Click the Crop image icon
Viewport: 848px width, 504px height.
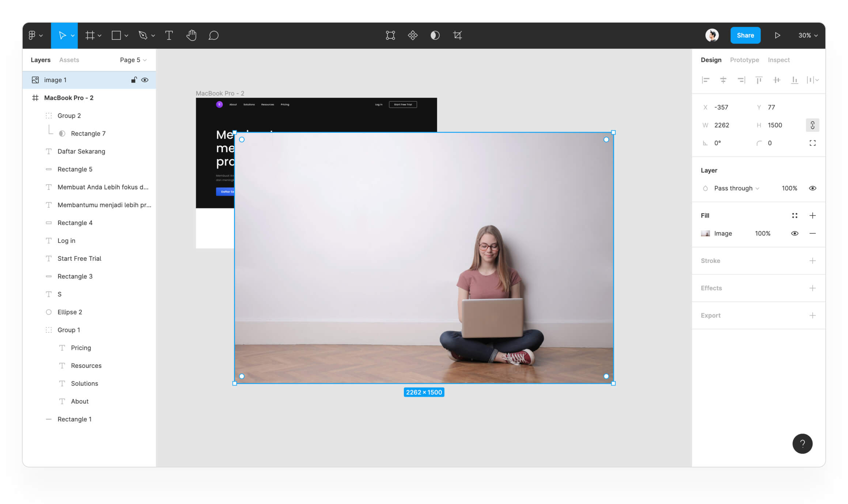coord(457,35)
